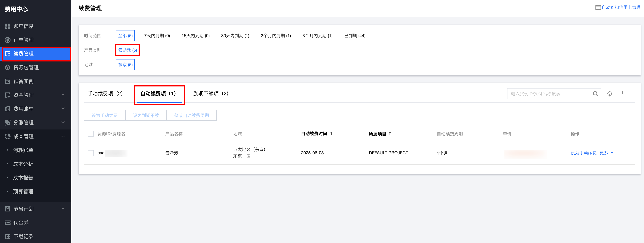The height and width of the screenshot is (243, 644).
Task: Open 账户信息 from the sidebar
Action: tap(23, 26)
